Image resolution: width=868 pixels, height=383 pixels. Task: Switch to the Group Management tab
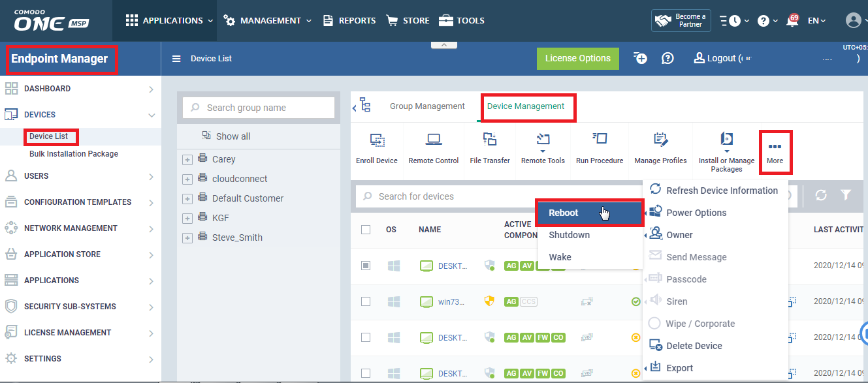427,106
